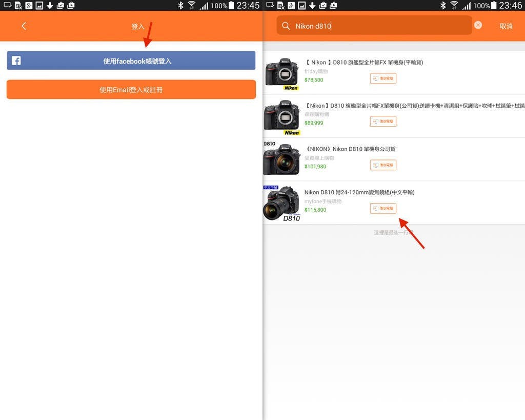Open the $115,800 D810 lens kit thumbnail
Viewport: 525px width, 420px height.
[x=281, y=203]
